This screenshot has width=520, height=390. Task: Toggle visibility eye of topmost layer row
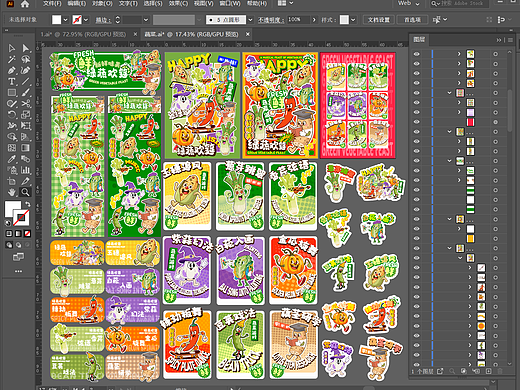417,54
